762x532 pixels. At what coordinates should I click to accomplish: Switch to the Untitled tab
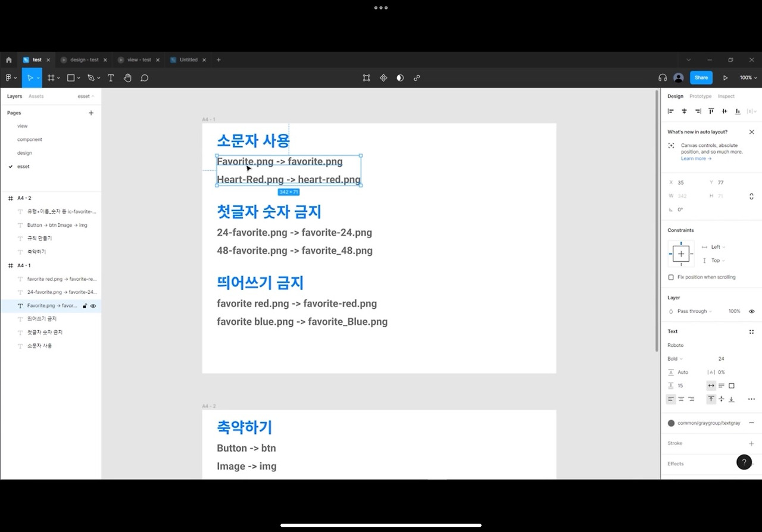188,60
